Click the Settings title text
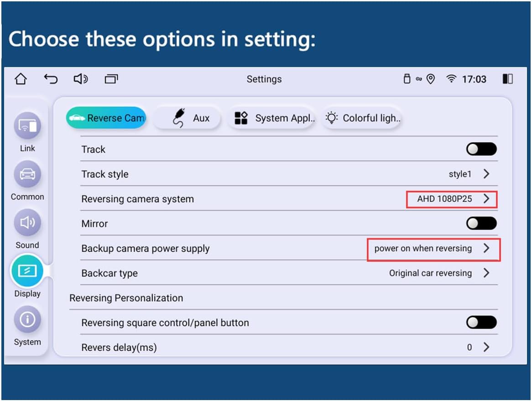 pyautogui.click(x=264, y=79)
